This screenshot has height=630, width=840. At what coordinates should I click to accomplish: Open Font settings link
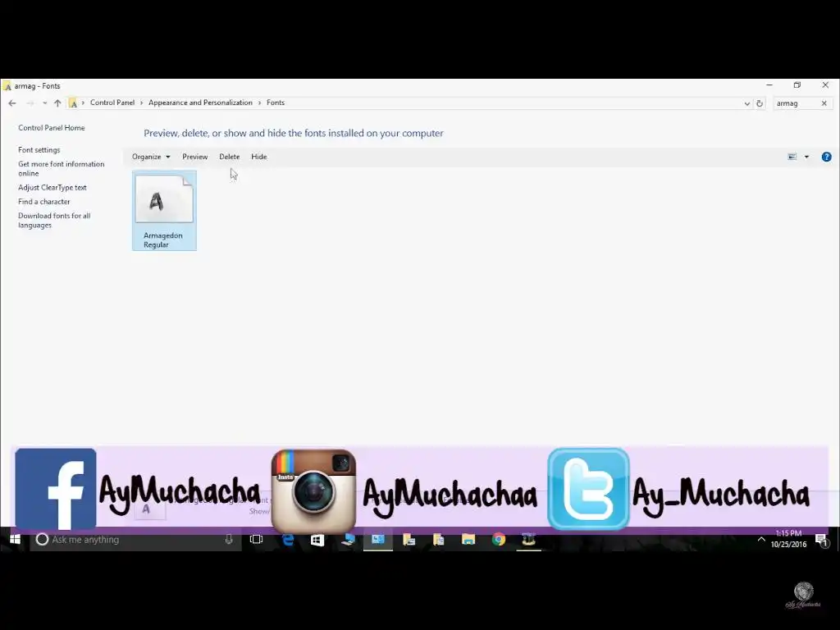coord(39,150)
